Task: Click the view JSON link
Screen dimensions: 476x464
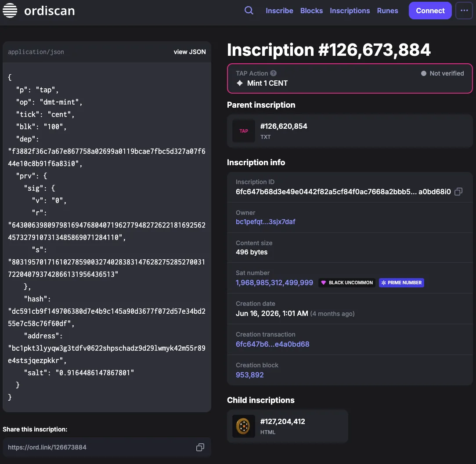Action: click(190, 52)
